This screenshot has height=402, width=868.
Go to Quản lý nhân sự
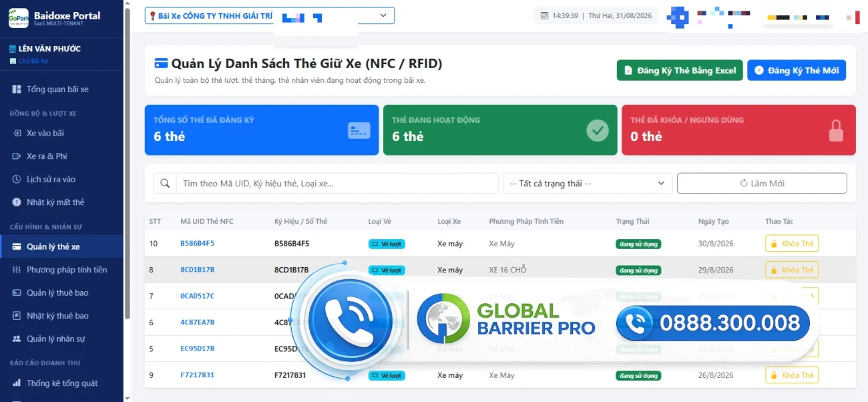tap(61, 339)
